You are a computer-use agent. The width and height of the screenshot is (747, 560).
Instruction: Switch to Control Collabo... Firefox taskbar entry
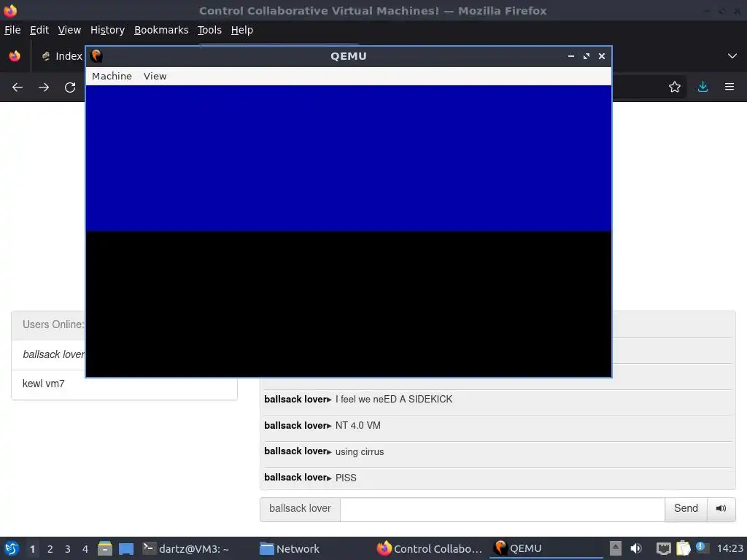(x=429, y=549)
